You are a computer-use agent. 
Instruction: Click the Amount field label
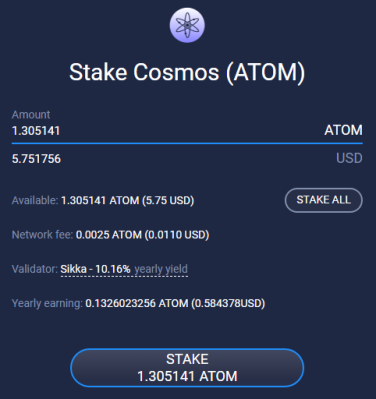pos(31,115)
